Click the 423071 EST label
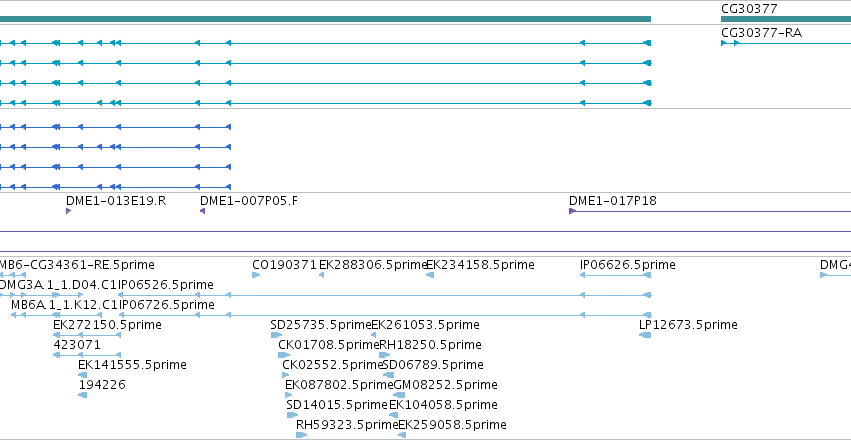Screen dimensions: 851x440 (77, 345)
